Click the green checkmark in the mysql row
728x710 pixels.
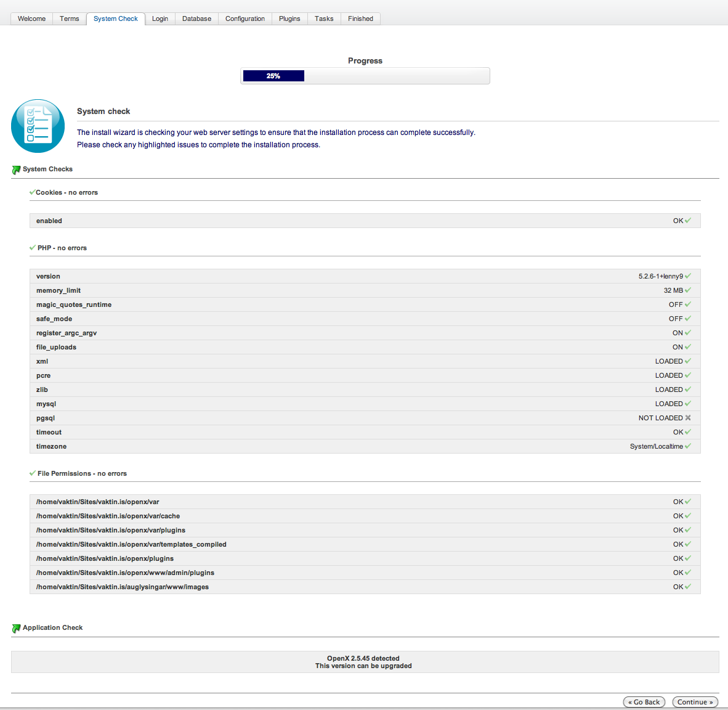point(688,404)
